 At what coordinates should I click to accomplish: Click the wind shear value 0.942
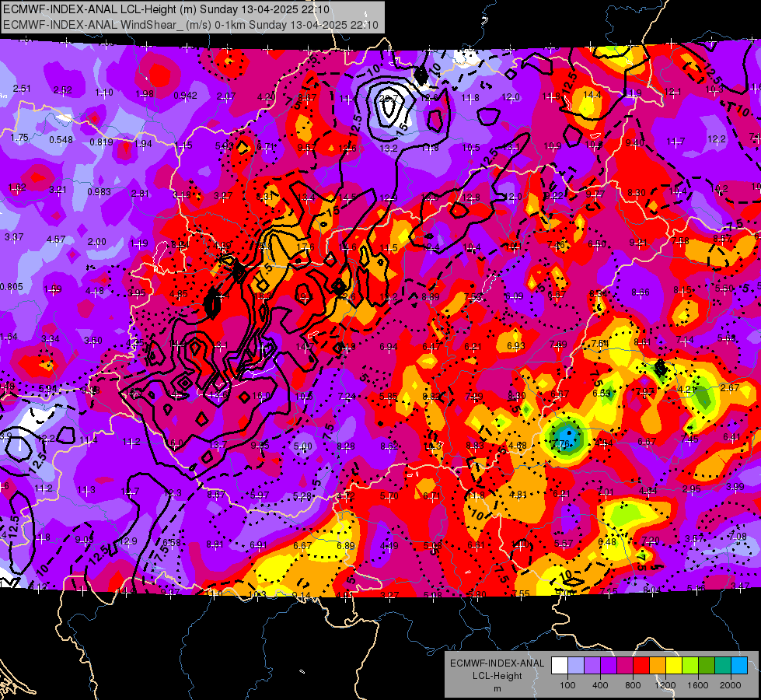point(186,96)
